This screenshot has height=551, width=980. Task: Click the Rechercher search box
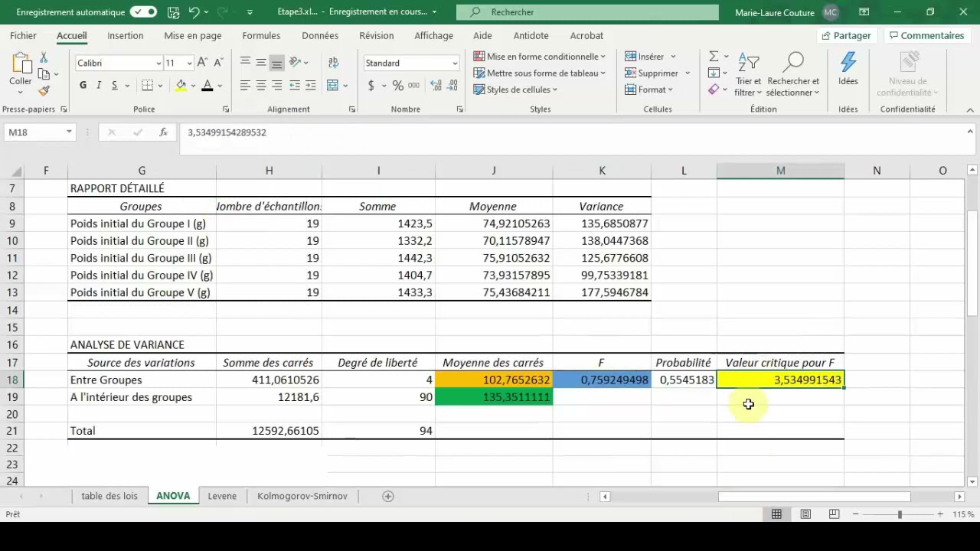point(587,12)
